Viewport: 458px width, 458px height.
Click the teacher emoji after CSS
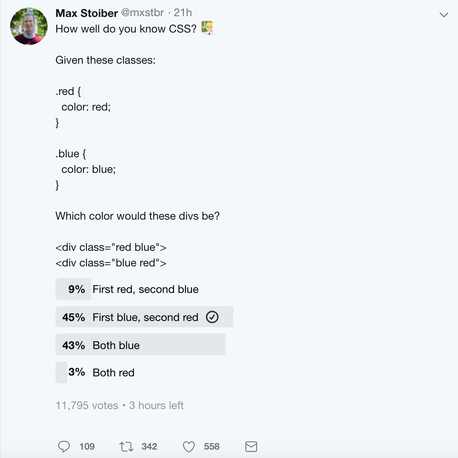[x=207, y=28]
